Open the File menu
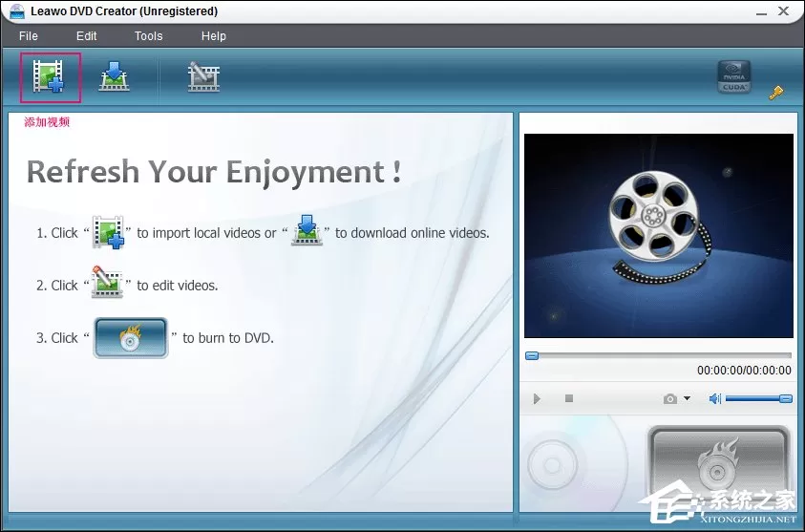 [x=29, y=36]
